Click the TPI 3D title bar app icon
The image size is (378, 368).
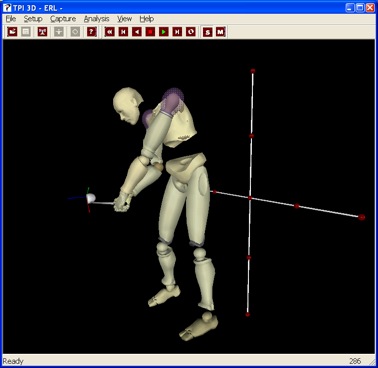click(7, 8)
